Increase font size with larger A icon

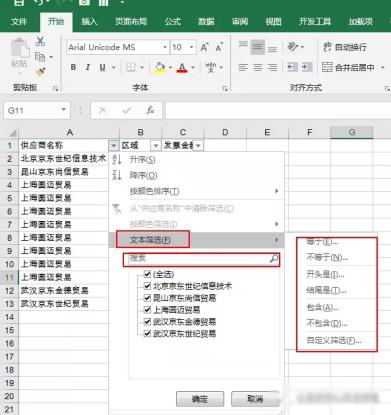204,48
